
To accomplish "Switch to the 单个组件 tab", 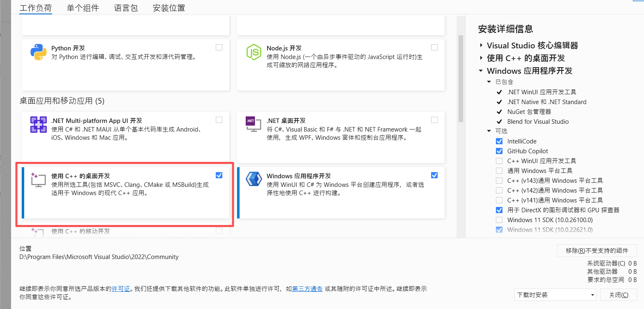I will point(83,8).
